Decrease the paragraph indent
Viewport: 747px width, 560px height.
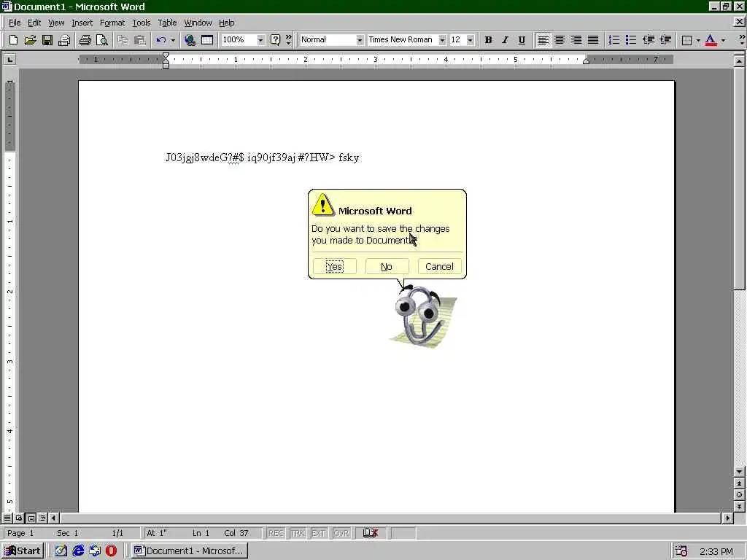point(648,40)
